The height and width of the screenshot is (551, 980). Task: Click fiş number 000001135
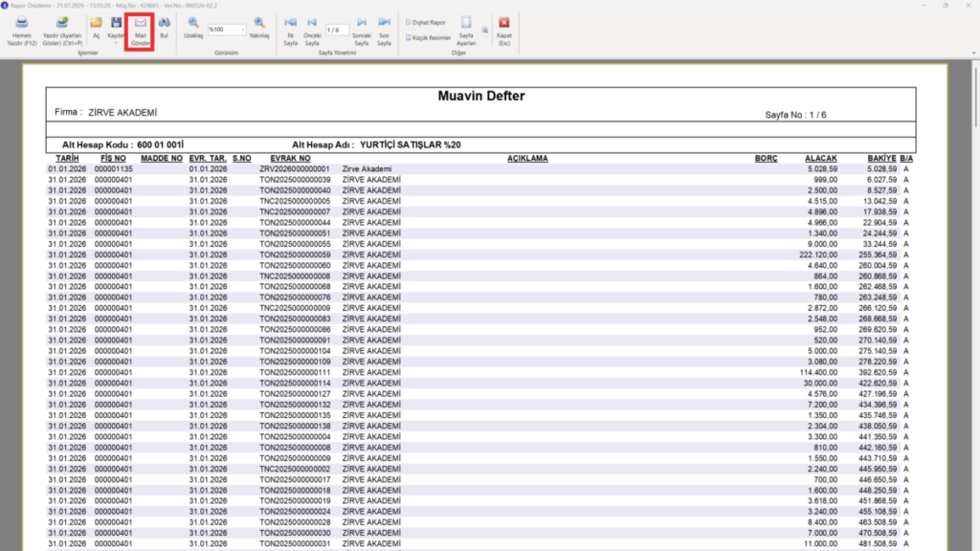click(113, 169)
